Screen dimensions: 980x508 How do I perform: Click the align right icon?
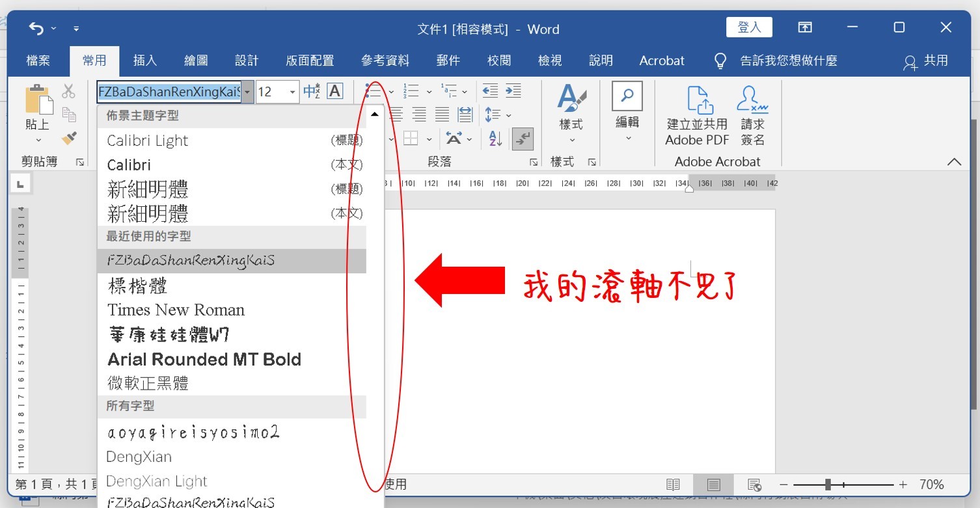click(419, 115)
